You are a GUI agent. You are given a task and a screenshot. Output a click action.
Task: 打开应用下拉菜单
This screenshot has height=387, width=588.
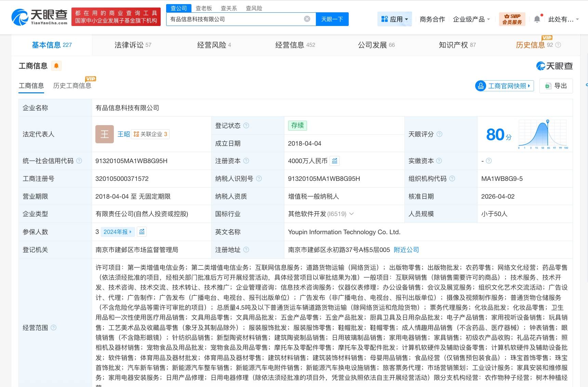(x=395, y=19)
